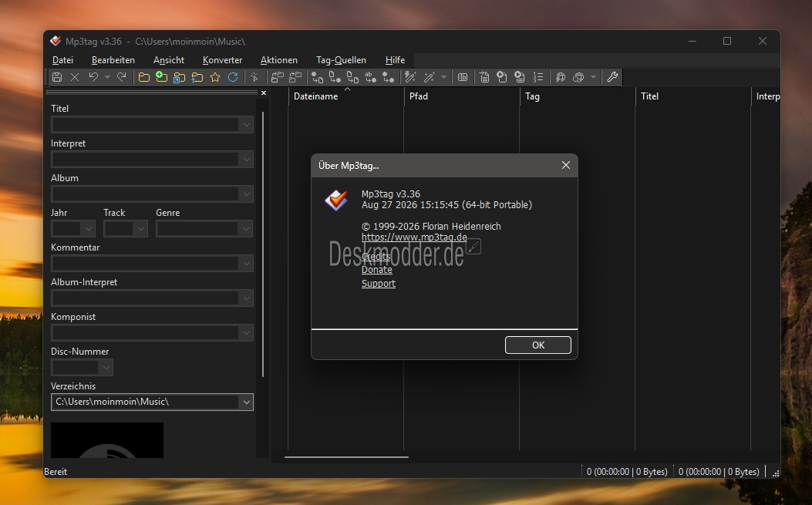Click the tag panel vertical scrollbar

263,244
